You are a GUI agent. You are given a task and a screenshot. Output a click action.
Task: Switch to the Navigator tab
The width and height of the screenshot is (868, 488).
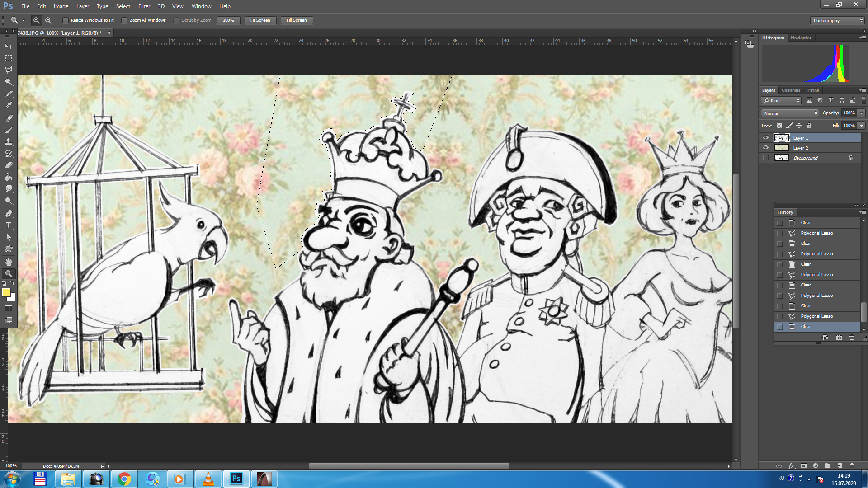pyautogui.click(x=801, y=38)
